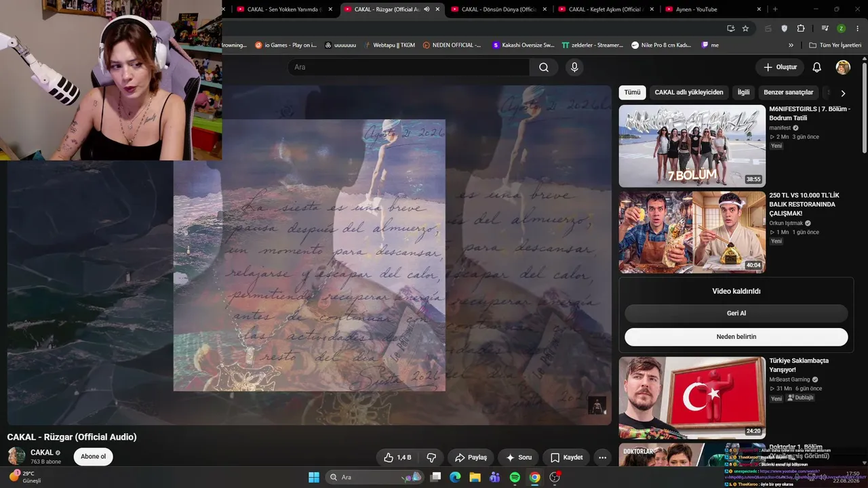Click the miniplayer thumbnail icon at the video corner
The width and height of the screenshot is (868, 488).
597,405
